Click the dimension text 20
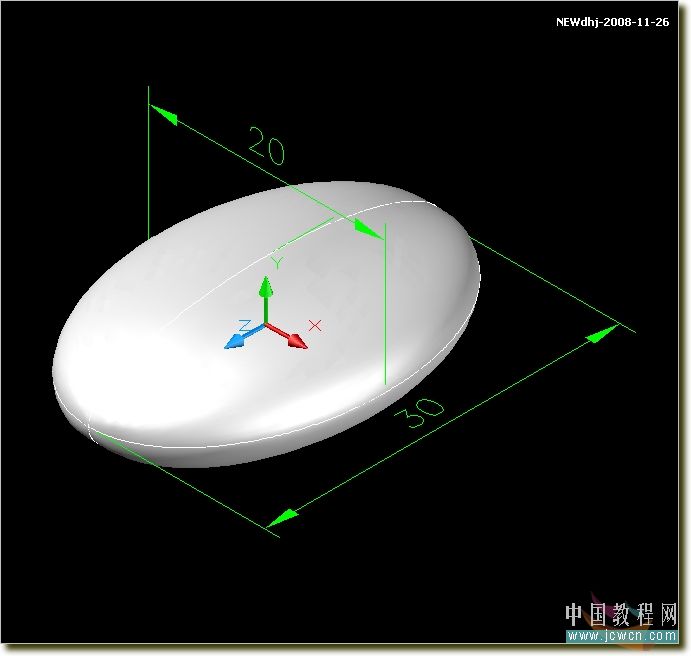The image size is (691, 656). tap(267, 145)
